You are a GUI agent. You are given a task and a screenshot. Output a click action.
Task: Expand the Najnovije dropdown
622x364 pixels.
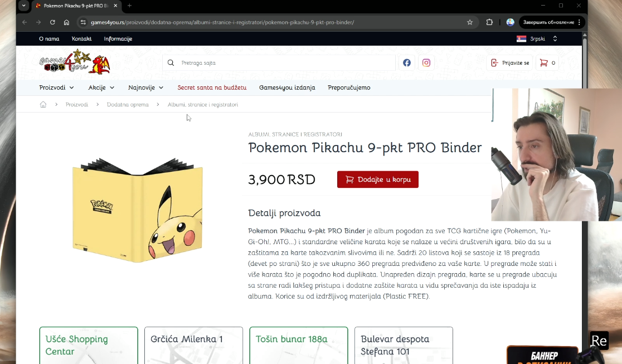pos(145,88)
